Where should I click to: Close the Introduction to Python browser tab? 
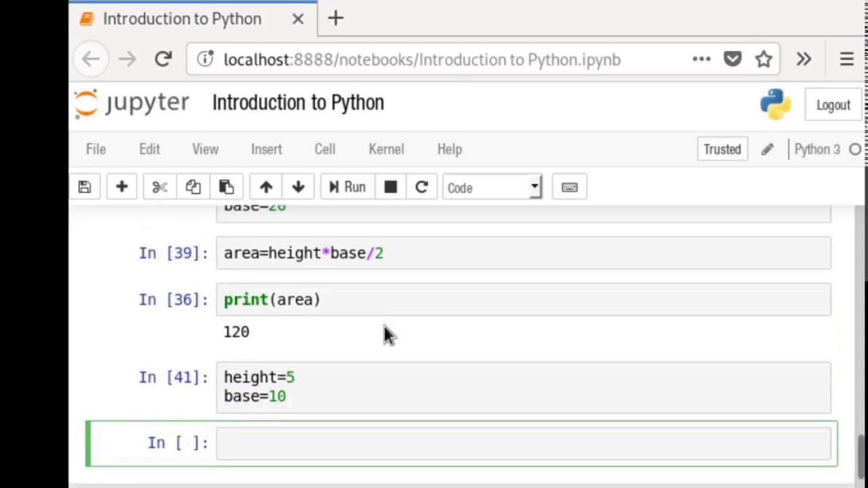(x=298, y=19)
